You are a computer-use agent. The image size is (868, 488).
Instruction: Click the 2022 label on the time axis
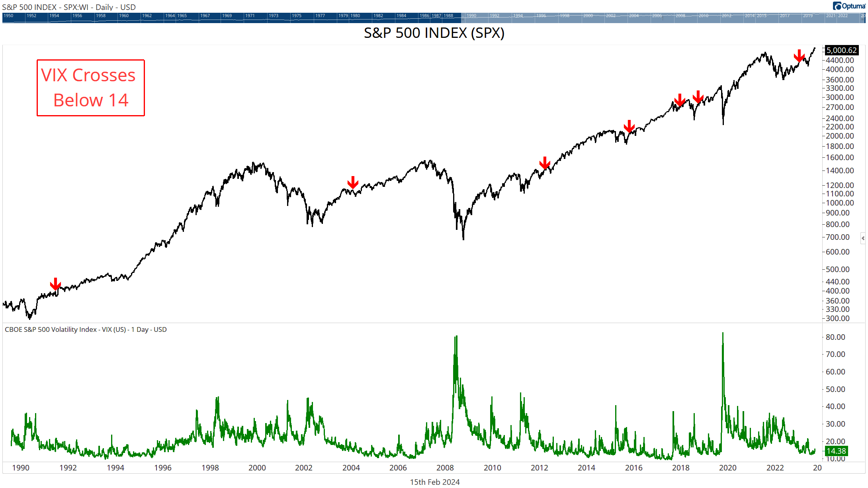point(775,468)
